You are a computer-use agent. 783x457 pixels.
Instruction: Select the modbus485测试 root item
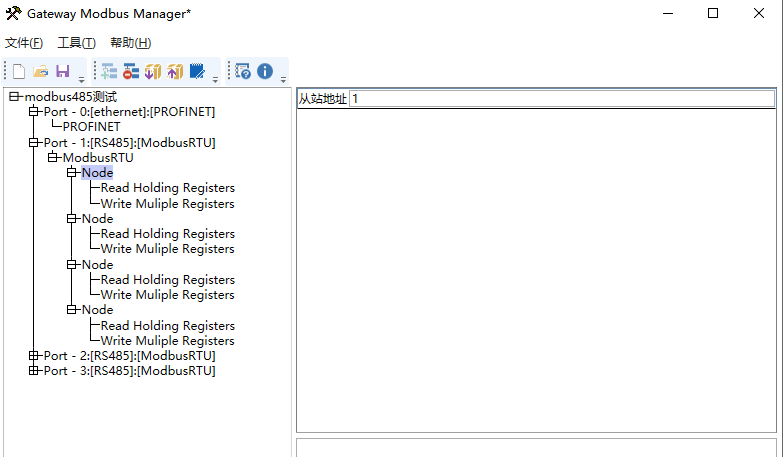71,96
